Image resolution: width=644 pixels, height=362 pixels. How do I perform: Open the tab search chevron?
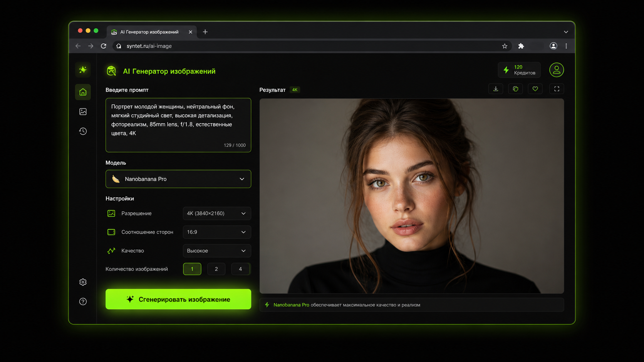point(566,32)
